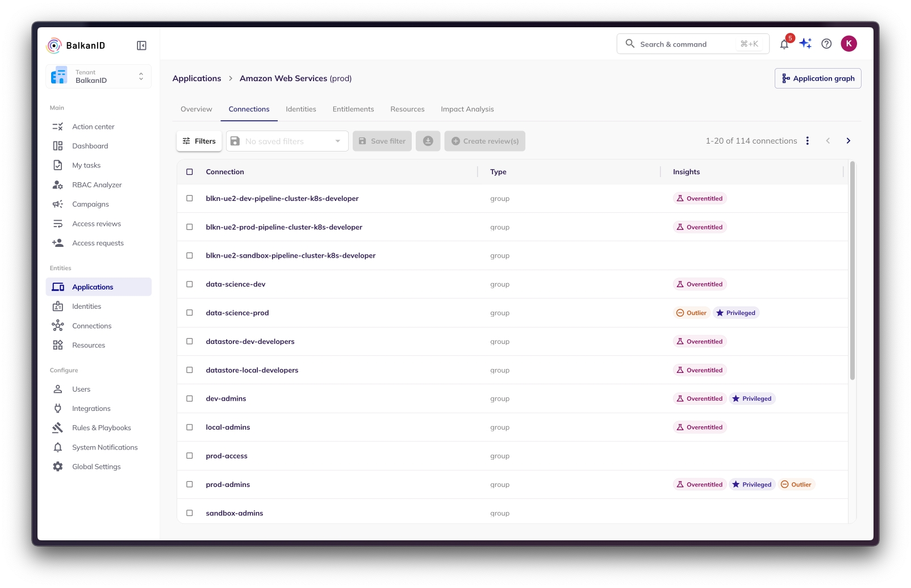Screen dimensions: 911x588
Task: Open Rules & Playbooks
Action: coord(98,428)
